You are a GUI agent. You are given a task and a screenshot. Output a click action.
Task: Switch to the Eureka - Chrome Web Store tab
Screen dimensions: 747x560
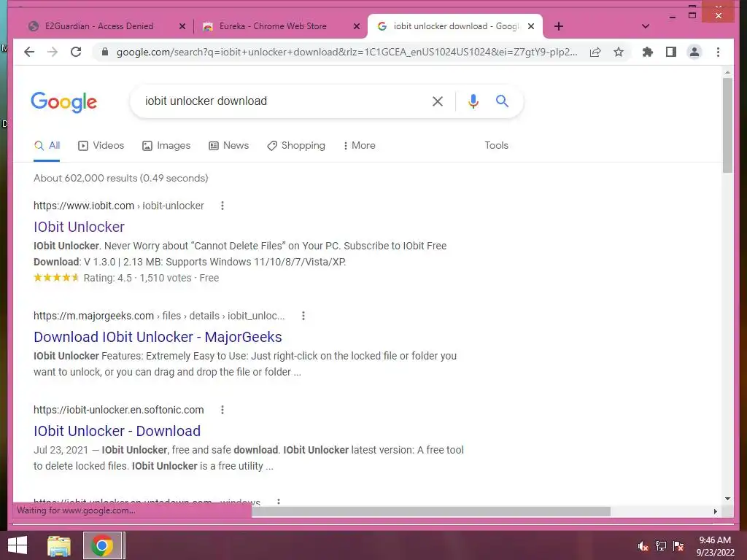(273, 26)
